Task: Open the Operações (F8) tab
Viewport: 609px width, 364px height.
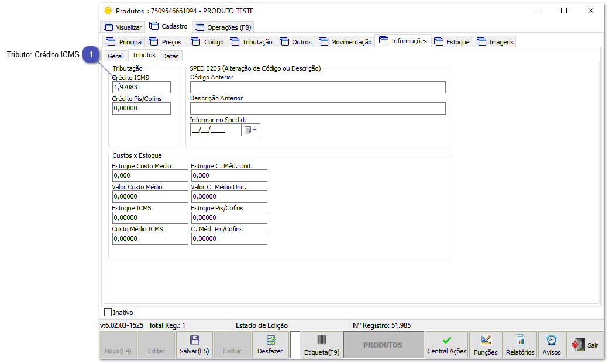Action: 223,27
